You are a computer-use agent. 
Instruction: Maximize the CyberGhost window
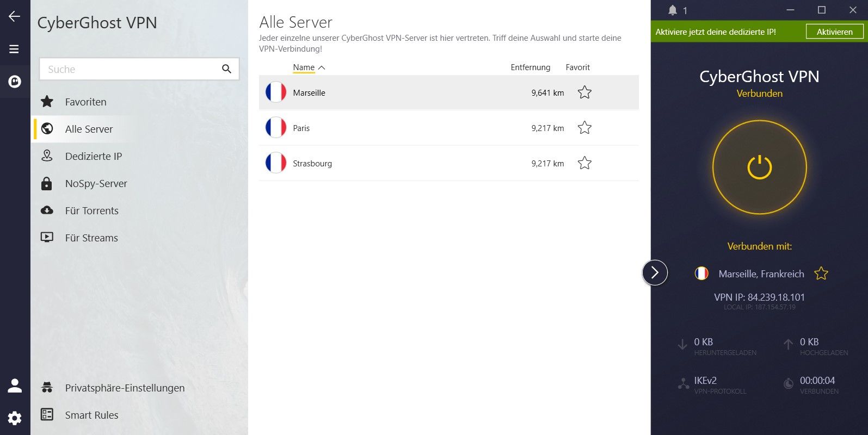[x=822, y=10]
